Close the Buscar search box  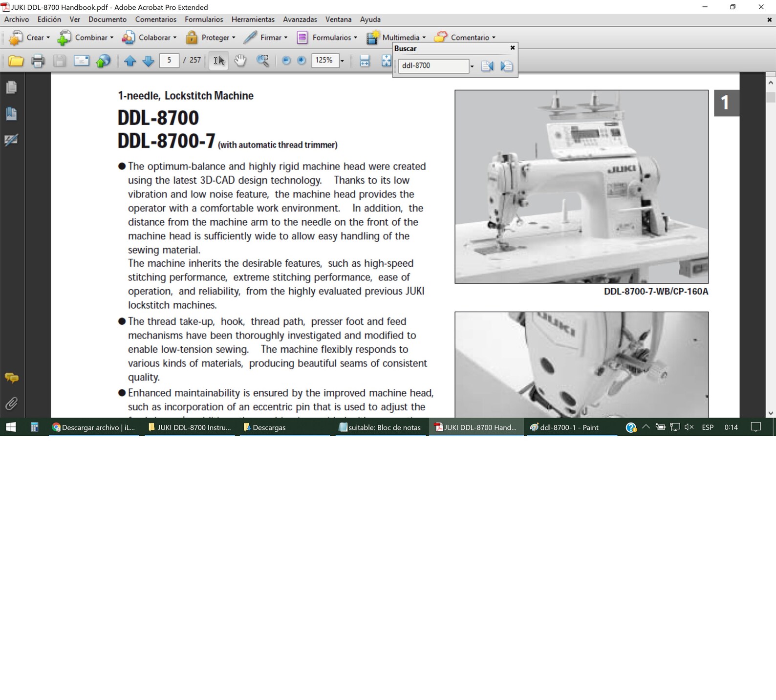(x=512, y=48)
